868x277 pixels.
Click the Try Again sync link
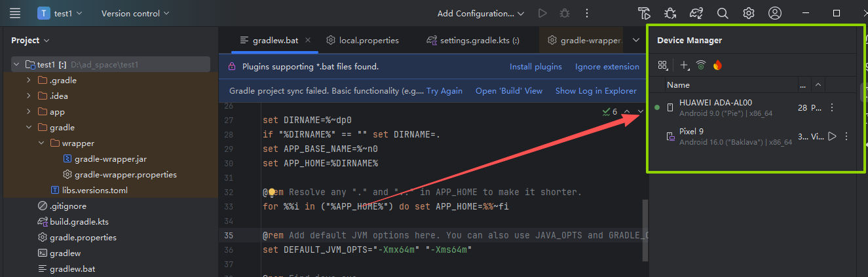(x=444, y=91)
